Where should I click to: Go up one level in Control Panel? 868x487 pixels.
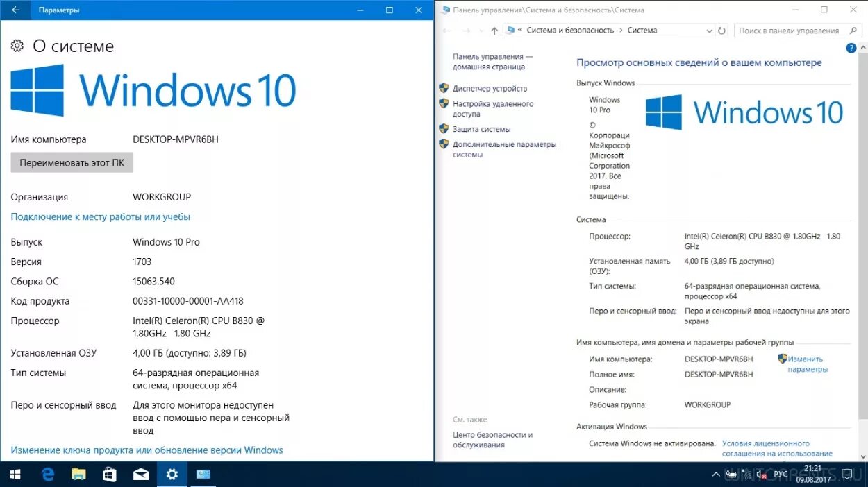[494, 31]
